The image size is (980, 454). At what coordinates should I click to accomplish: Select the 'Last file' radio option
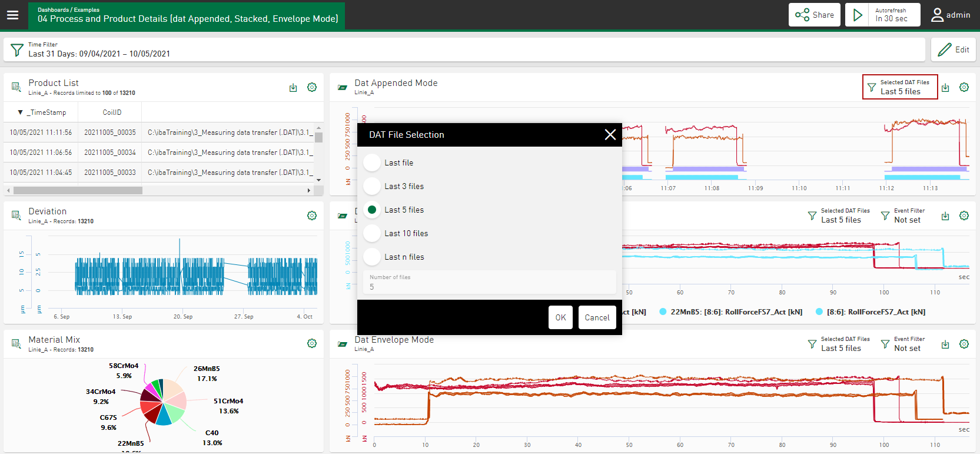(372, 163)
